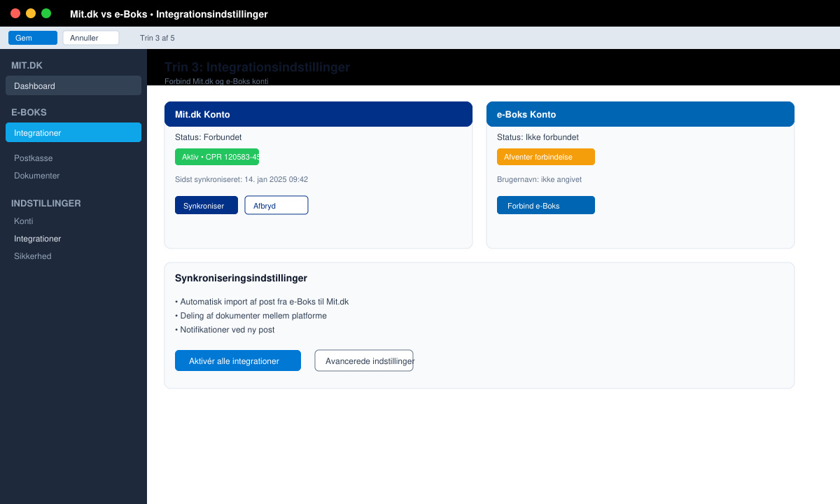
Task: Click Aktivér alle integrationer
Action: [238, 360]
